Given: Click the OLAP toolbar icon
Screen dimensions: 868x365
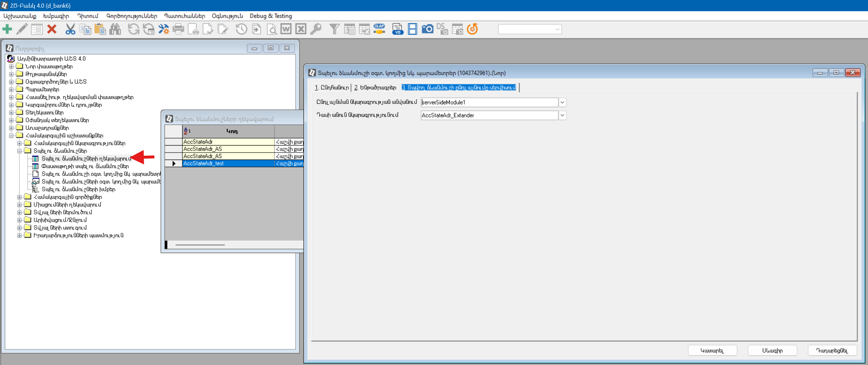Looking at the screenshot, I should click(x=379, y=29).
